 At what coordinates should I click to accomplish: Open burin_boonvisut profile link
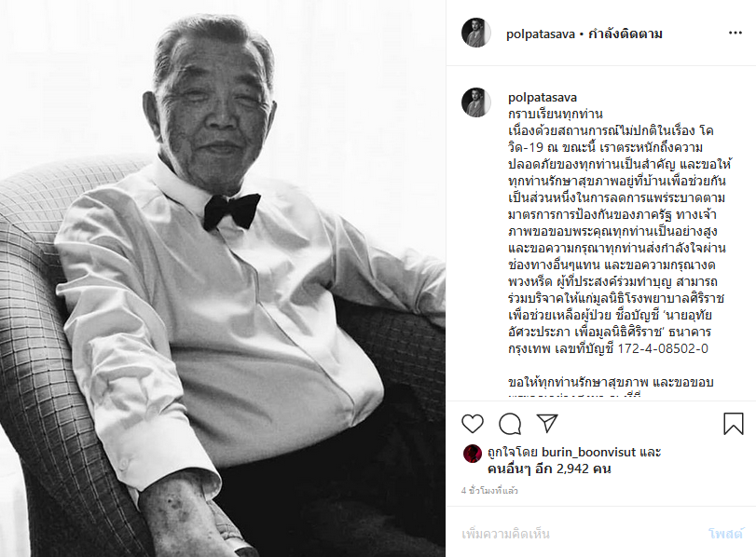[589, 452]
